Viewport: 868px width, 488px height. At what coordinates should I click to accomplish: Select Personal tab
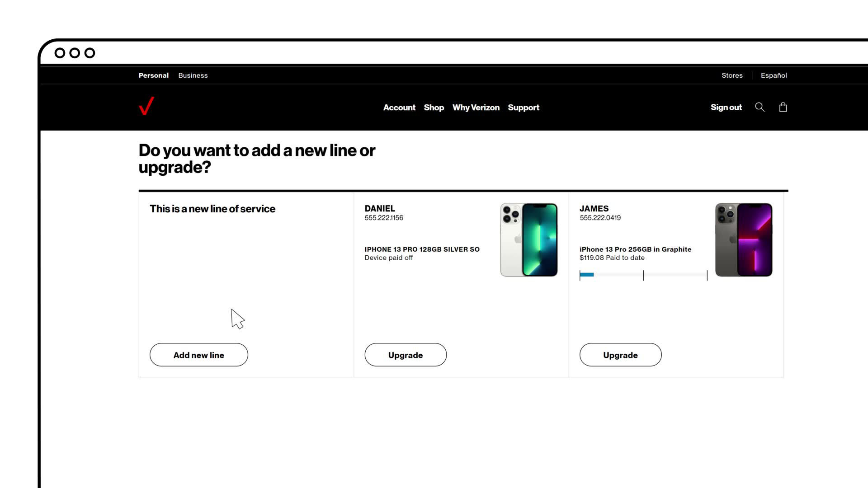[x=153, y=75]
